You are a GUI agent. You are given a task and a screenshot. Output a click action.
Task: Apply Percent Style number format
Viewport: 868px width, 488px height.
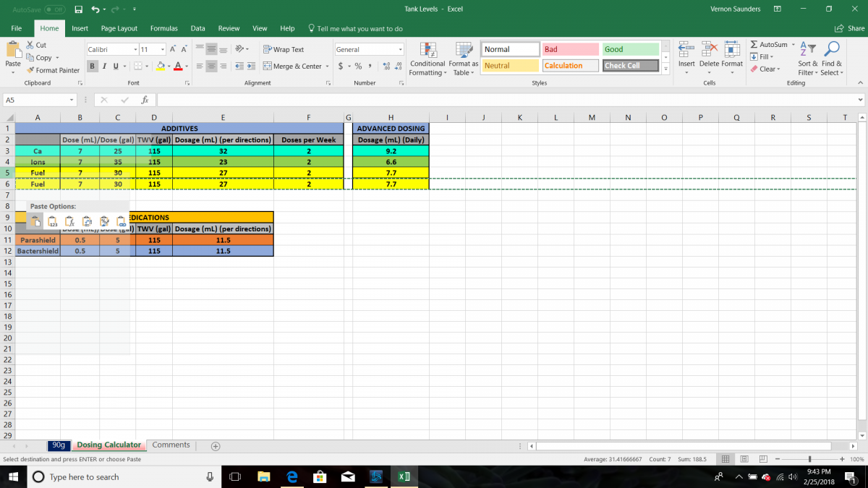click(x=358, y=66)
